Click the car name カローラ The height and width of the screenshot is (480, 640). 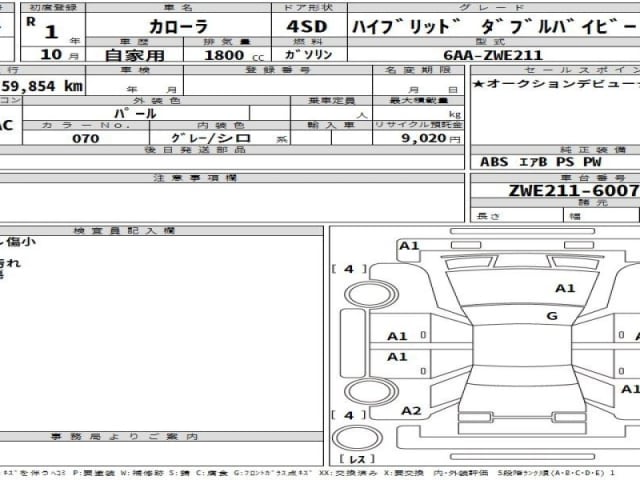coord(179,27)
